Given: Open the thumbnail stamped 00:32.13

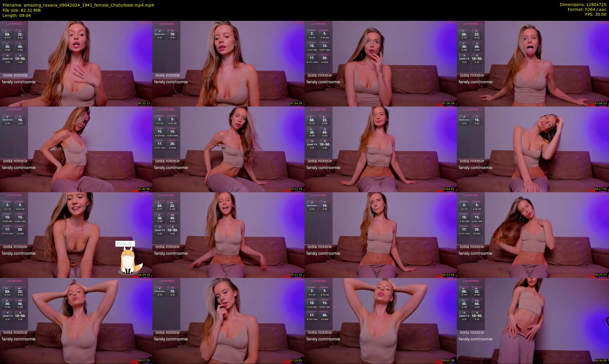Looking at the screenshot, I should [76, 63].
